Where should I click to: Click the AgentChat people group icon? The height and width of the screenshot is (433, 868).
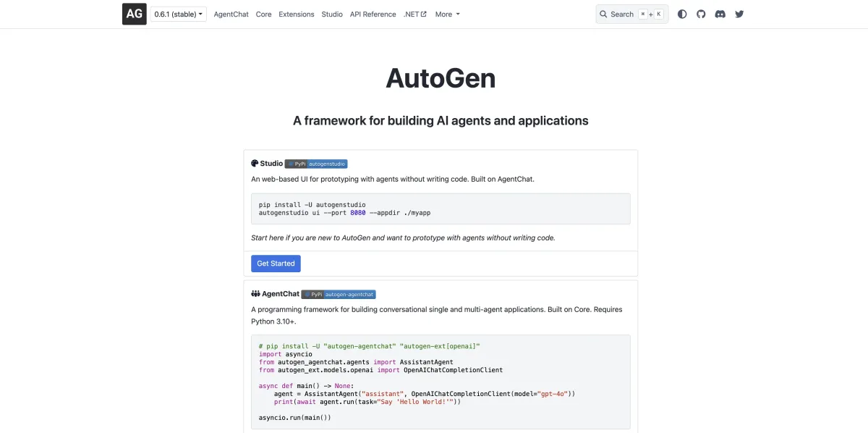click(x=255, y=294)
